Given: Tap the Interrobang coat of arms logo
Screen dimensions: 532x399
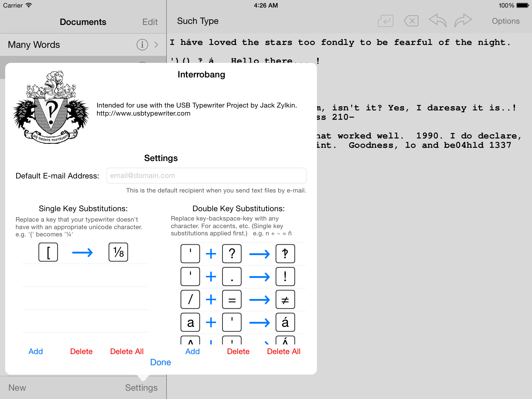Looking at the screenshot, I should 51,107.
